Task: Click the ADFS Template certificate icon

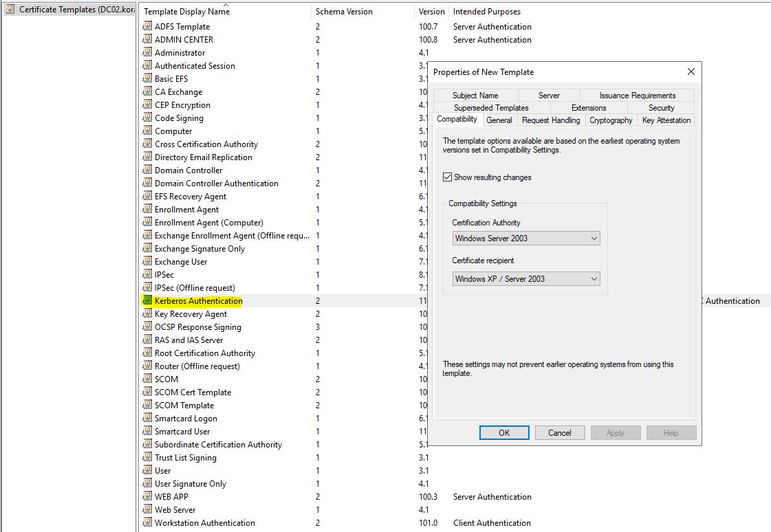Action: 147,27
